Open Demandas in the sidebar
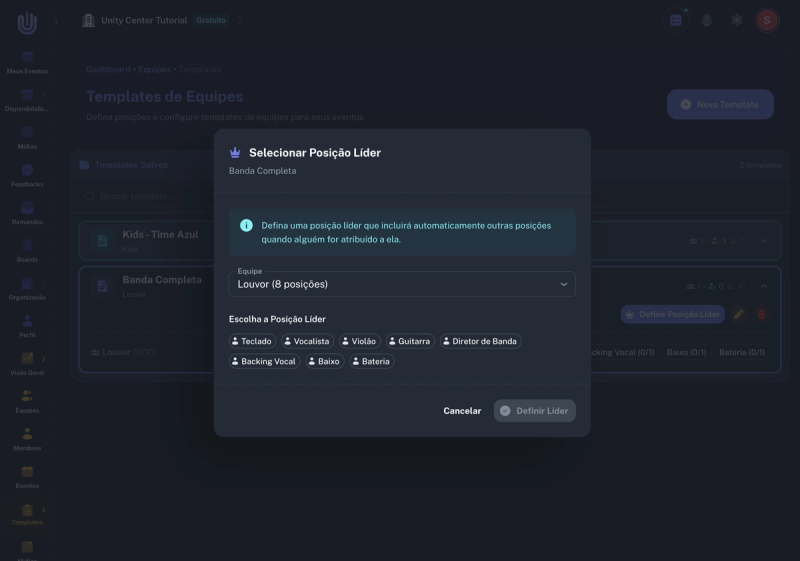800x561 pixels. coord(27,214)
